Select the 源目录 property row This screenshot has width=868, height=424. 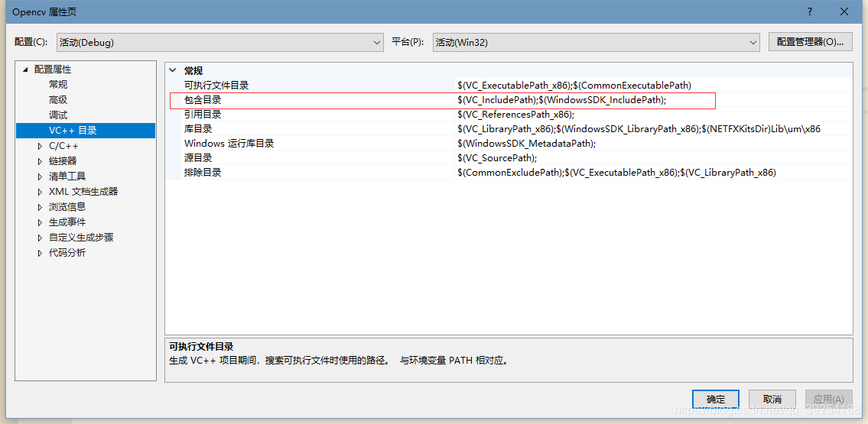tap(509, 158)
